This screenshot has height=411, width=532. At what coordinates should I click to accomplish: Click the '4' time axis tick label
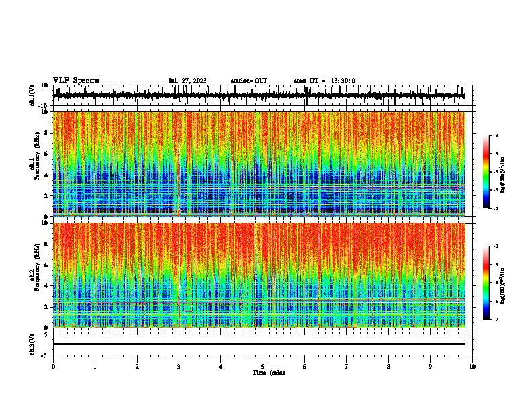point(221,367)
